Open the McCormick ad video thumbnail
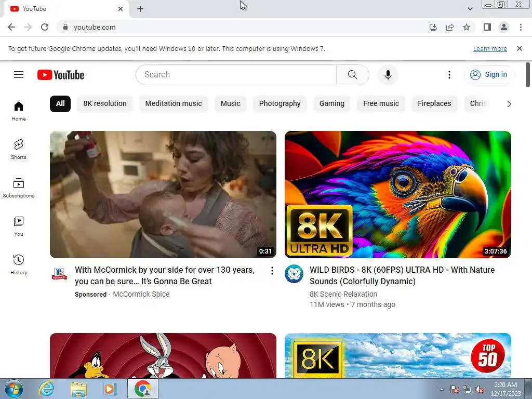Screen dimensions: 532x399 [x=163, y=194]
